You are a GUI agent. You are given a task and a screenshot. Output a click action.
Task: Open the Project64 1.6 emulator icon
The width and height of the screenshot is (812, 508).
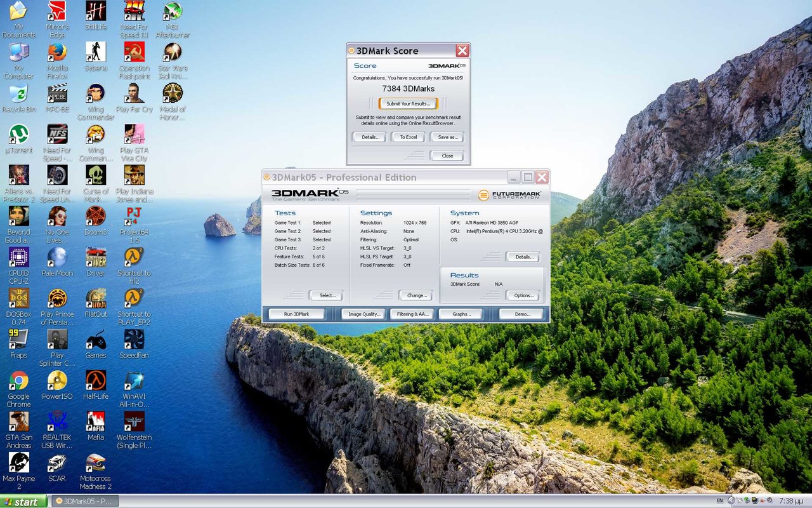(134, 224)
